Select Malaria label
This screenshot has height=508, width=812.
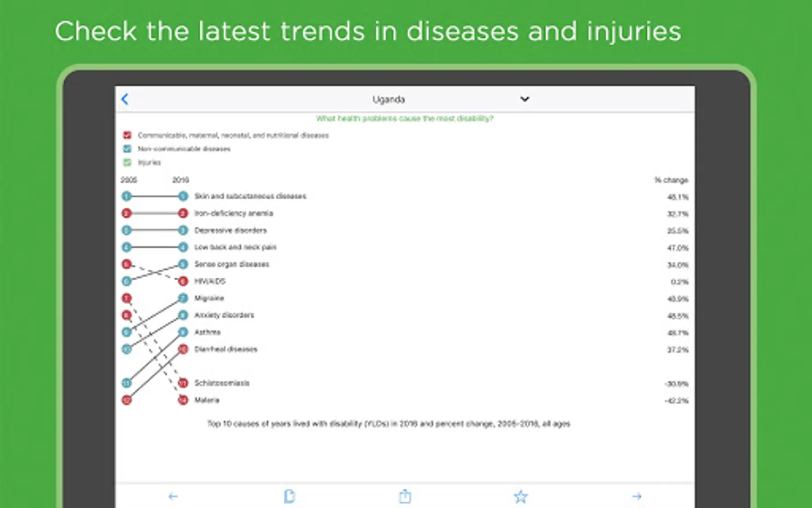click(x=207, y=400)
